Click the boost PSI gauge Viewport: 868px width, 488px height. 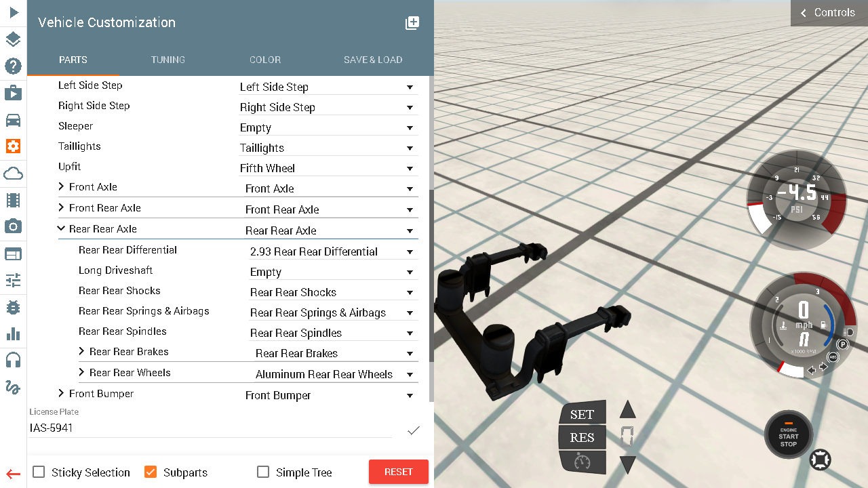coord(796,201)
